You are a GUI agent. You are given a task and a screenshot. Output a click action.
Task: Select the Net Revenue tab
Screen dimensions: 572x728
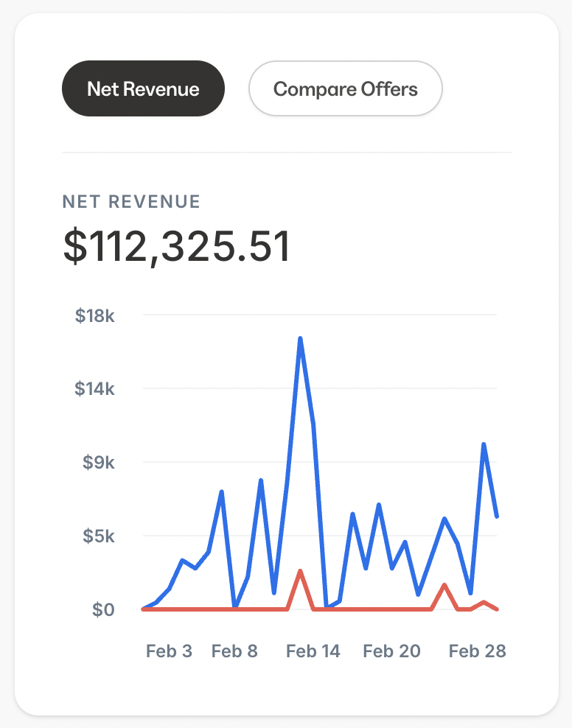pyautogui.click(x=143, y=89)
